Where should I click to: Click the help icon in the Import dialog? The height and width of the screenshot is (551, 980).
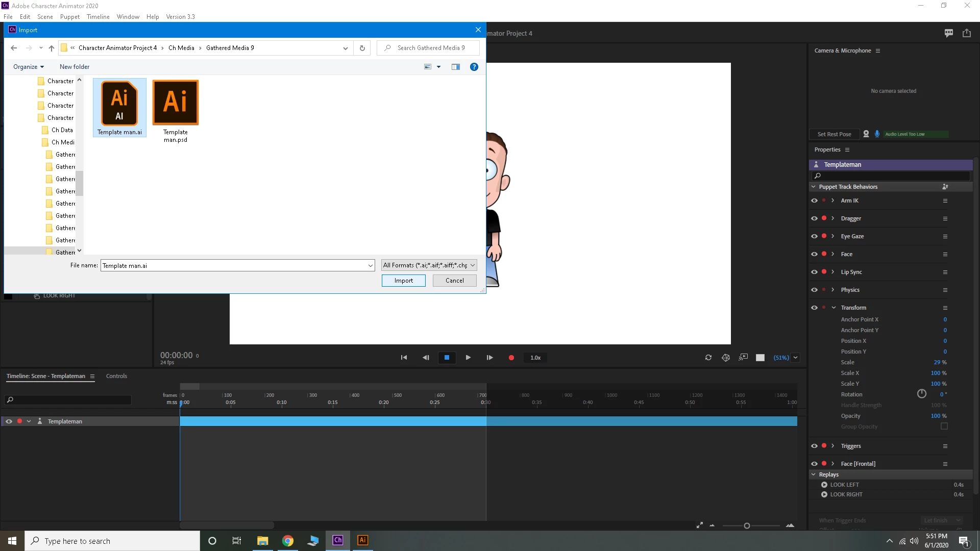point(474,67)
